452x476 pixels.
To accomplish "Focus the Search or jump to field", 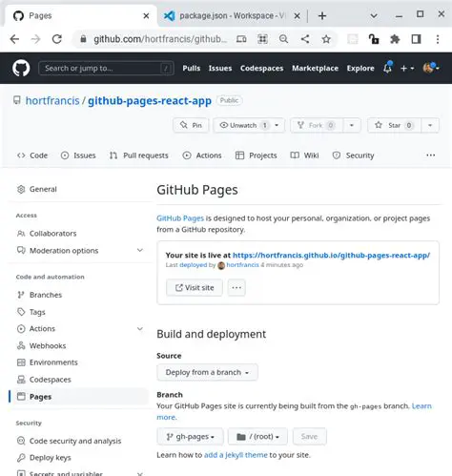I will [x=106, y=68].
